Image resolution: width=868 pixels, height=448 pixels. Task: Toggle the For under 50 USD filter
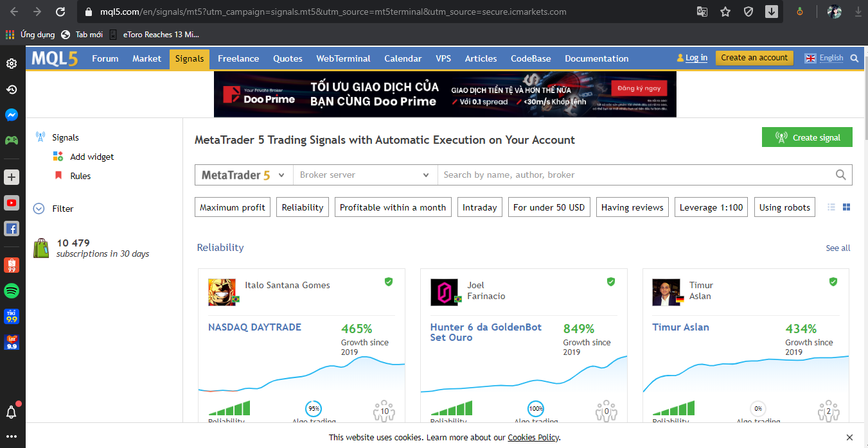click(x=549, y=207)
